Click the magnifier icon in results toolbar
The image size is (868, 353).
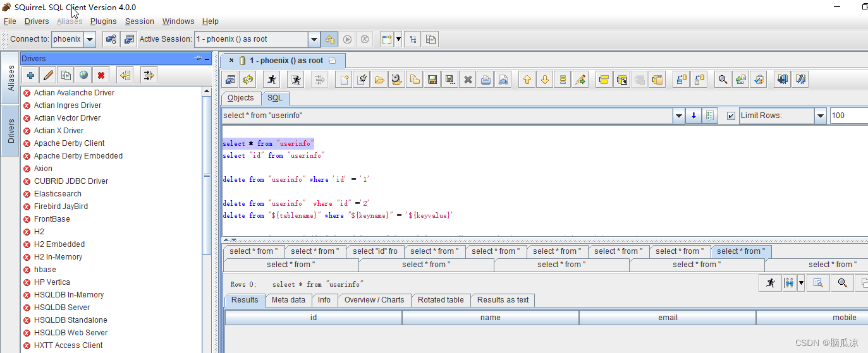point(842,283)
